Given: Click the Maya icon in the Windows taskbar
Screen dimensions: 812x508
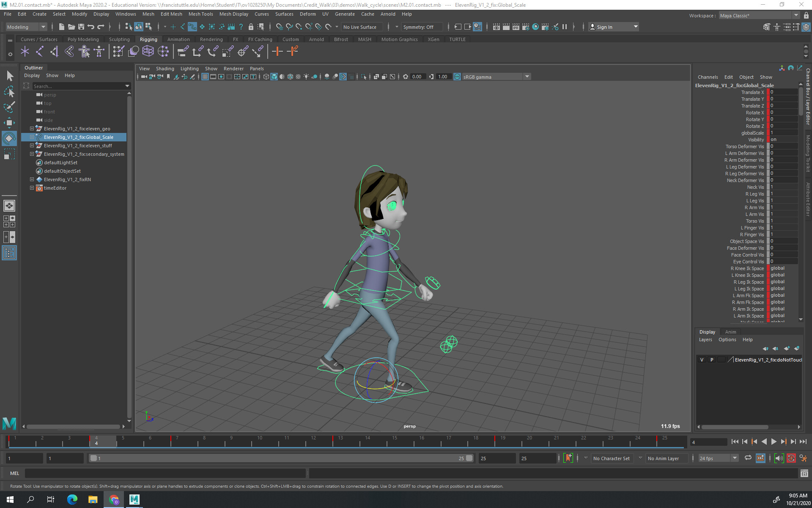Looking at the screenshot, I should click(134, 500).
